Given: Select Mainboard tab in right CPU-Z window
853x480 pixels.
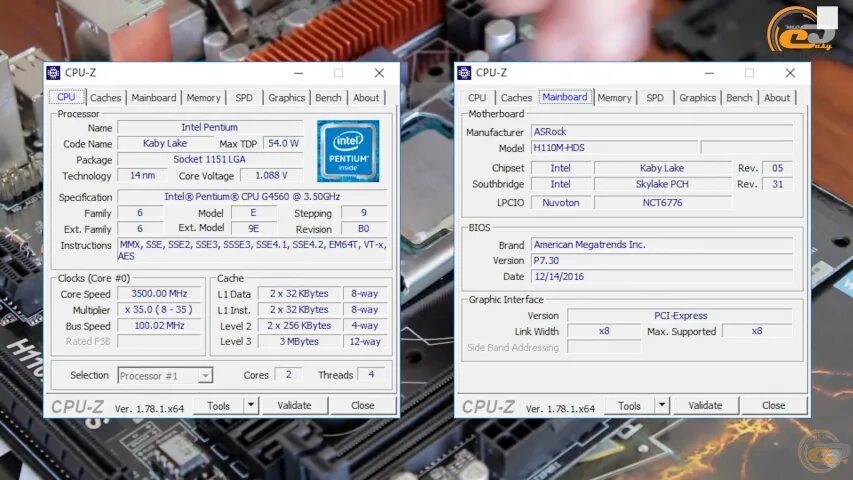Looking at the screenshot, I should pyautogui.click(x=565, y=97).
